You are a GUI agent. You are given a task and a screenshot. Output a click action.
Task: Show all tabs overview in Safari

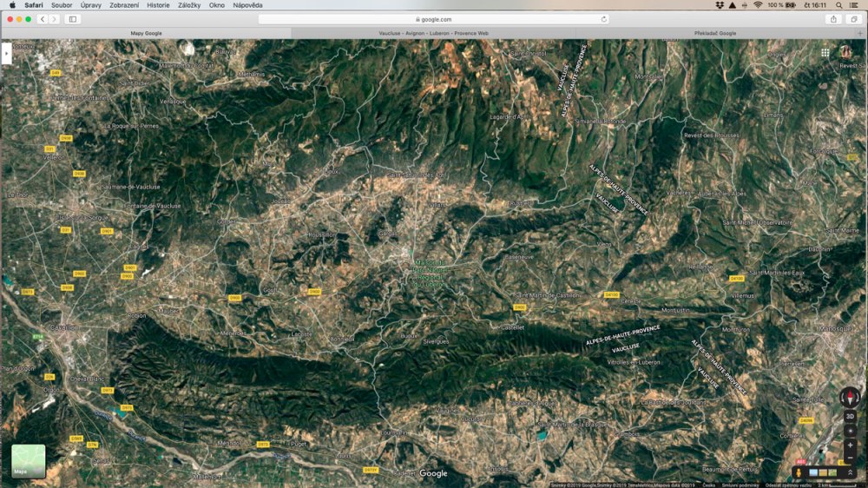pos(854,19)
